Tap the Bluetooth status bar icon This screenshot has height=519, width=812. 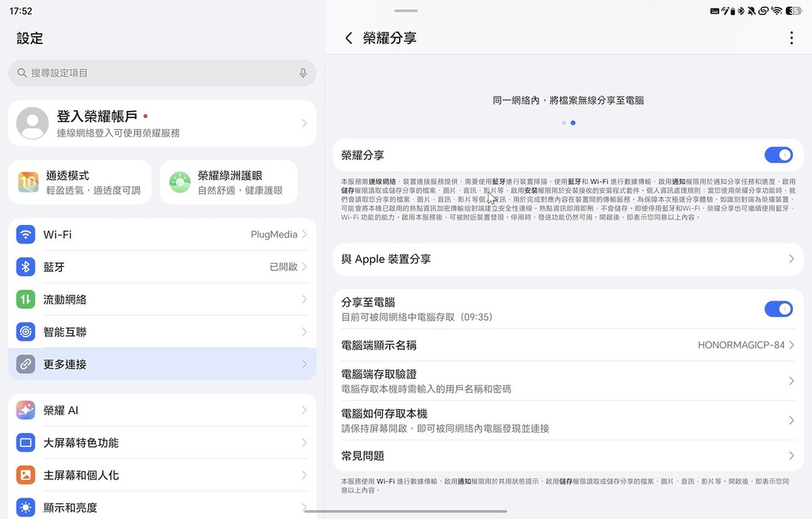pyautogui.click(x=741, y=11)
